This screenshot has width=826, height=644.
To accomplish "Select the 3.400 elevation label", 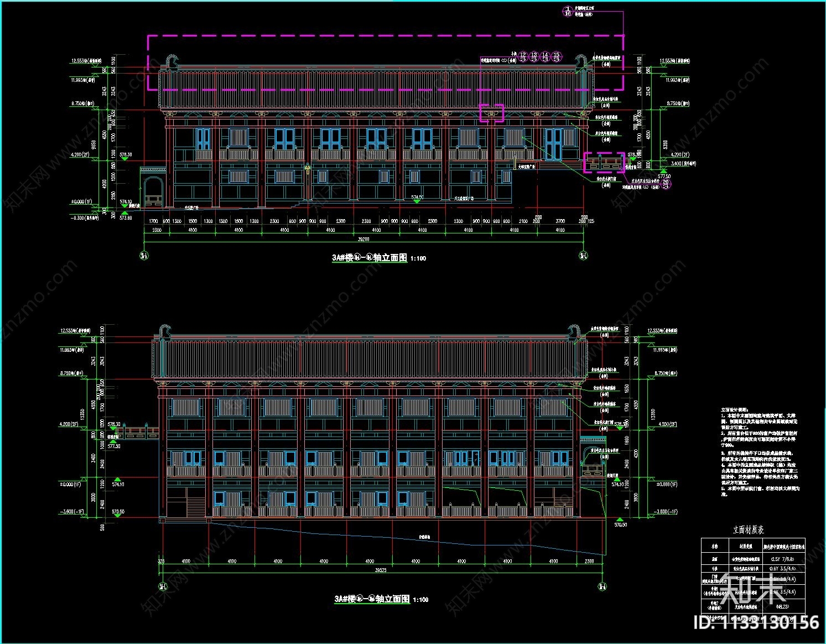I will coord(683,164).
